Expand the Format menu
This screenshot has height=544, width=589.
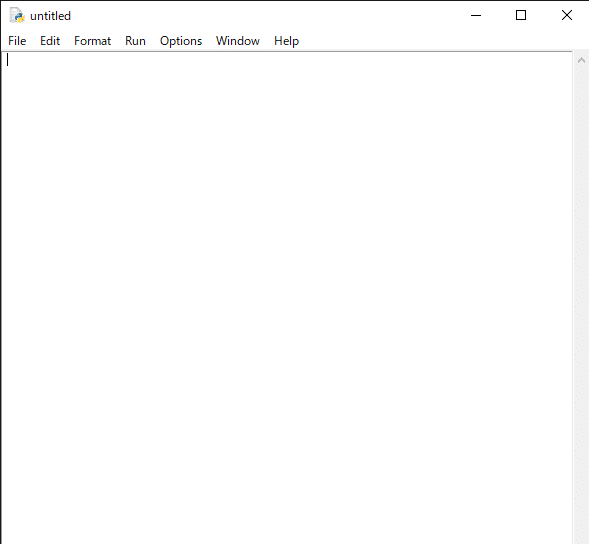[x=92, y=41]
